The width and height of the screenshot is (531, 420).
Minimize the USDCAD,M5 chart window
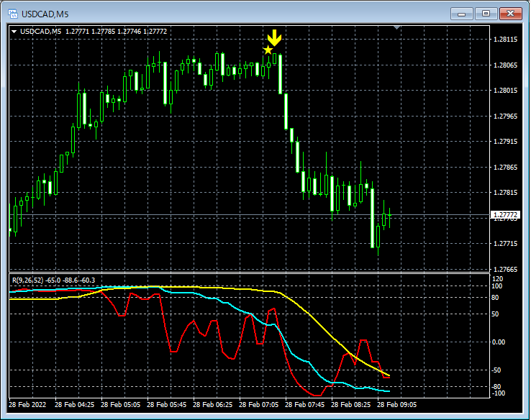point(462,14)
